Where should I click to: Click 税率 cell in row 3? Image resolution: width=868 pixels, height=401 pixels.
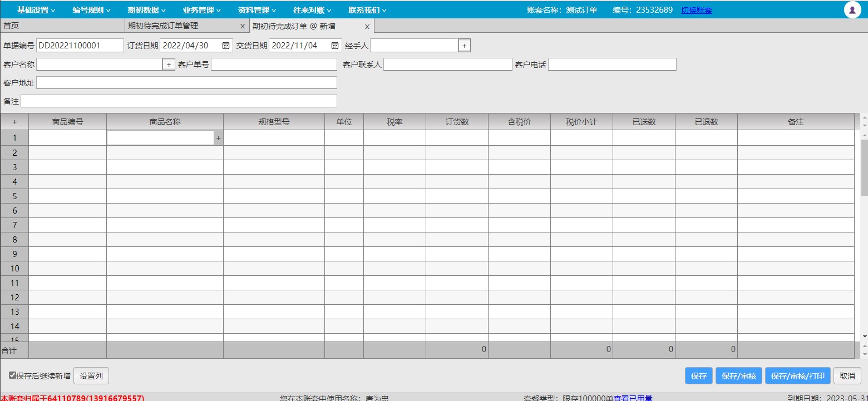pos(394,167)
